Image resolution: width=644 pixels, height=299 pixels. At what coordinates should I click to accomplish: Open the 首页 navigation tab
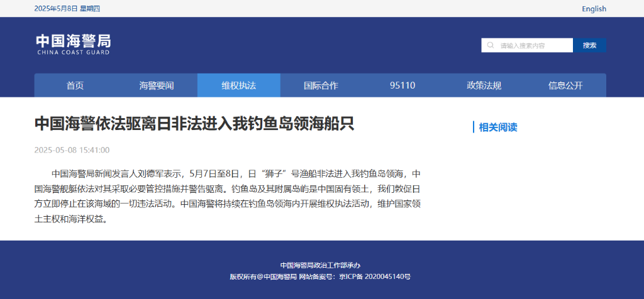(75, 85)
